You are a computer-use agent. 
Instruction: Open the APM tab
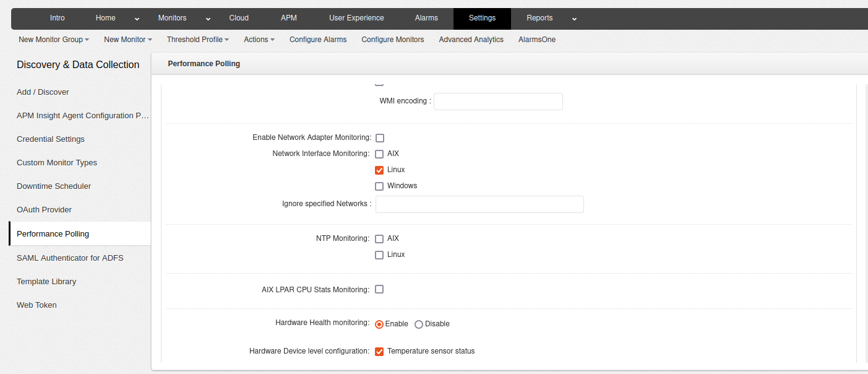click(x=289, y=18)
